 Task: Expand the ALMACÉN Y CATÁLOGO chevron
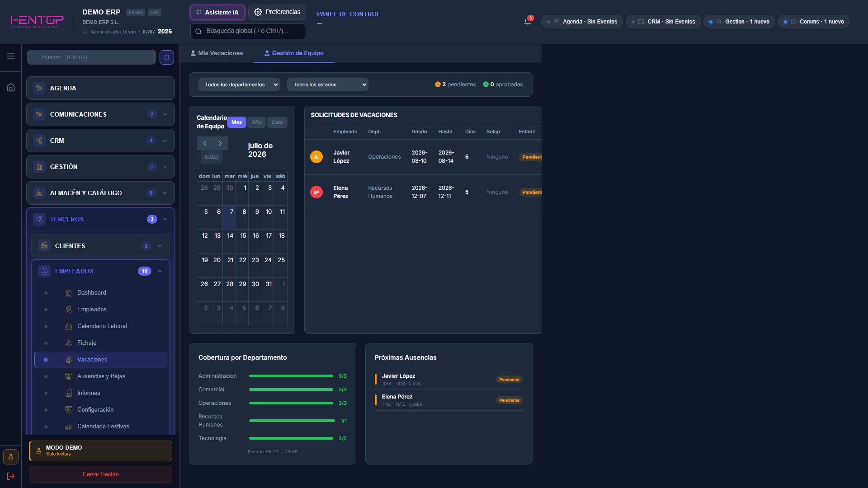point(165,193)
